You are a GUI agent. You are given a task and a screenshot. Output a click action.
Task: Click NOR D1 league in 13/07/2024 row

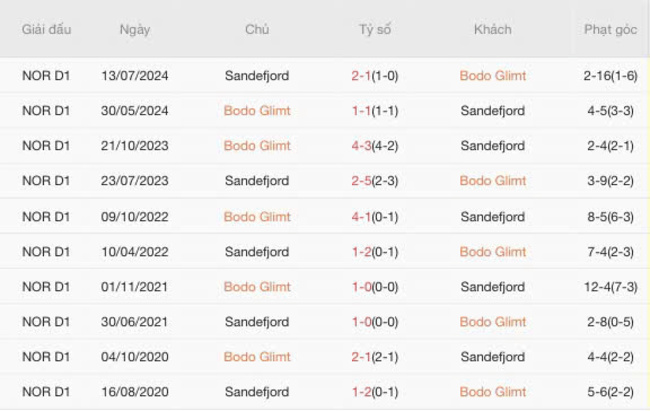coord(47,76)
